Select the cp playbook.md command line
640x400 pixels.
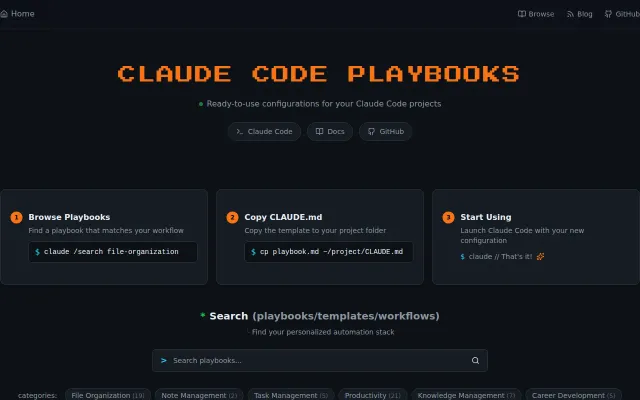click(x=329, y=252)
